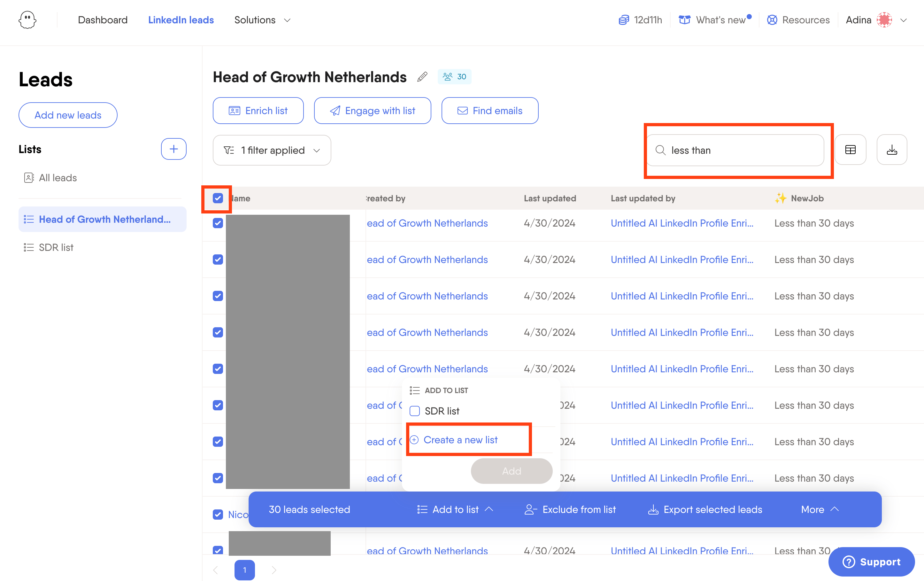Toggle the select-all header checkbox
Viewport: 924px width, 581px height.
(218, 198)
